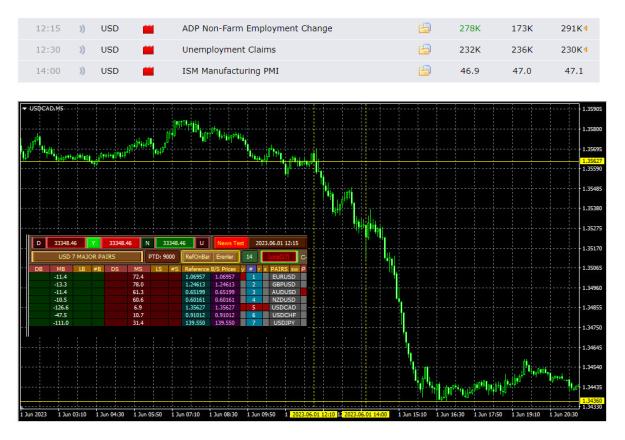This screenshot has height=440, width=625.
Task: Select the AUDUSD pair row
Action: (284, 292)
